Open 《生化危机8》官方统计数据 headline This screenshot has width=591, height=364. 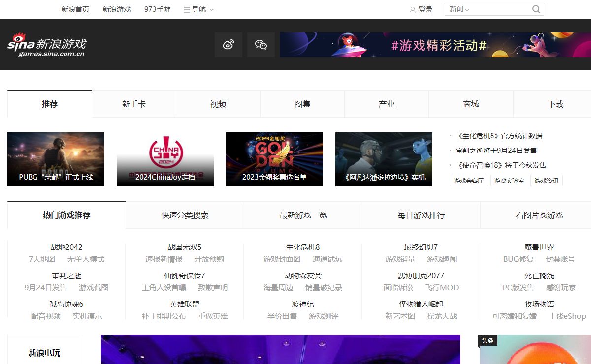pos(499,136)
